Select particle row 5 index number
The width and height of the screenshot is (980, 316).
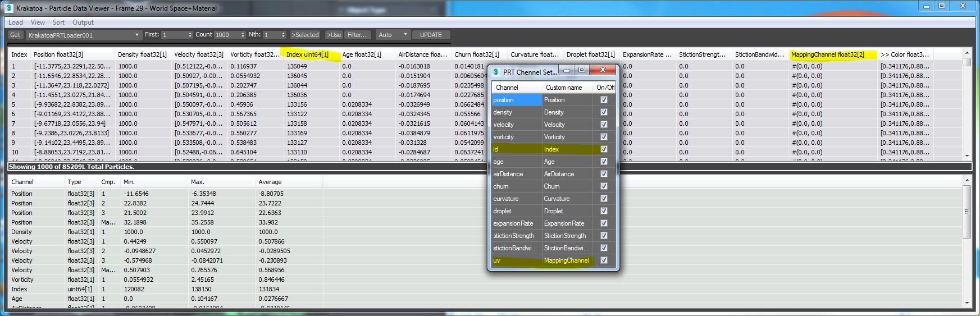point(13,104)
